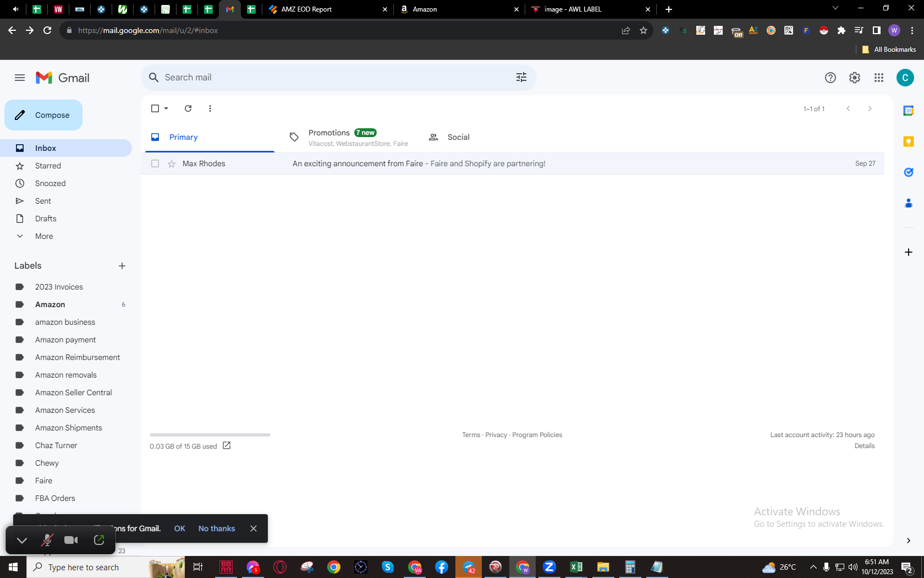
Task: Open Sent folder
Action: pyautogui.click(x=66, y=201)
